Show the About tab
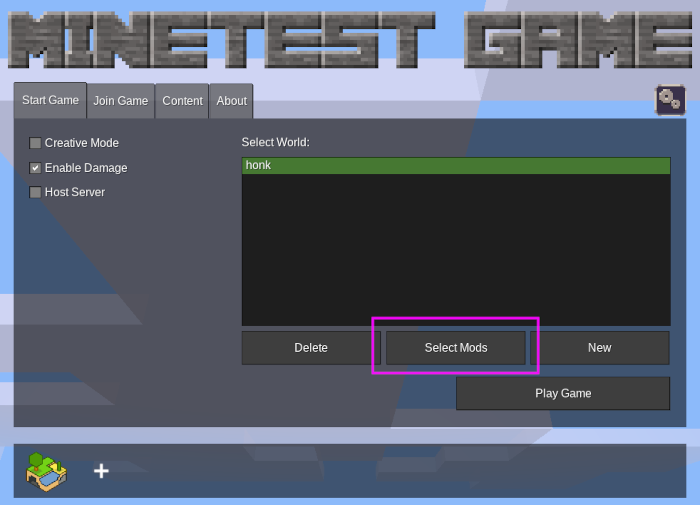 (x=231, y=101)
